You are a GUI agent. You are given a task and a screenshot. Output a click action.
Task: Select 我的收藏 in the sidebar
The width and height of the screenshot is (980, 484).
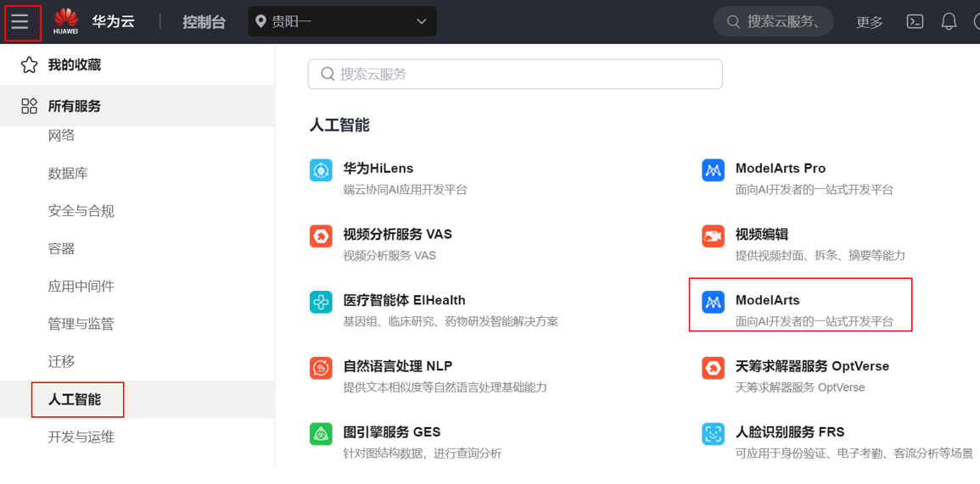[x=74, y=65]
